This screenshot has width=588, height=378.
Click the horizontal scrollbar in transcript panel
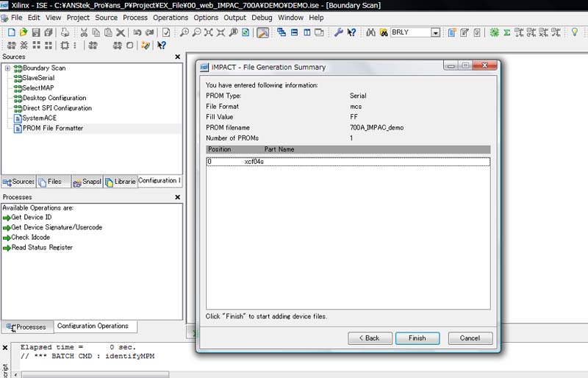(x=96, y=374)
